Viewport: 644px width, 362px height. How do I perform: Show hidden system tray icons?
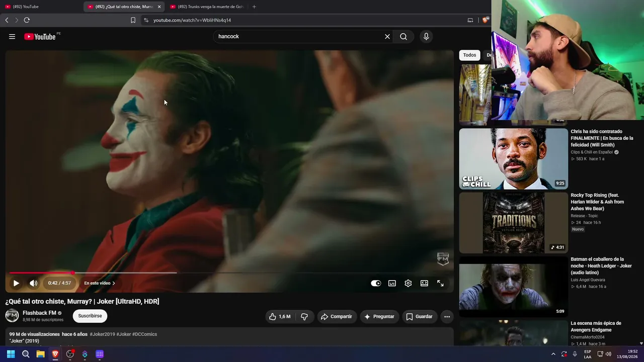pos(553,354)
